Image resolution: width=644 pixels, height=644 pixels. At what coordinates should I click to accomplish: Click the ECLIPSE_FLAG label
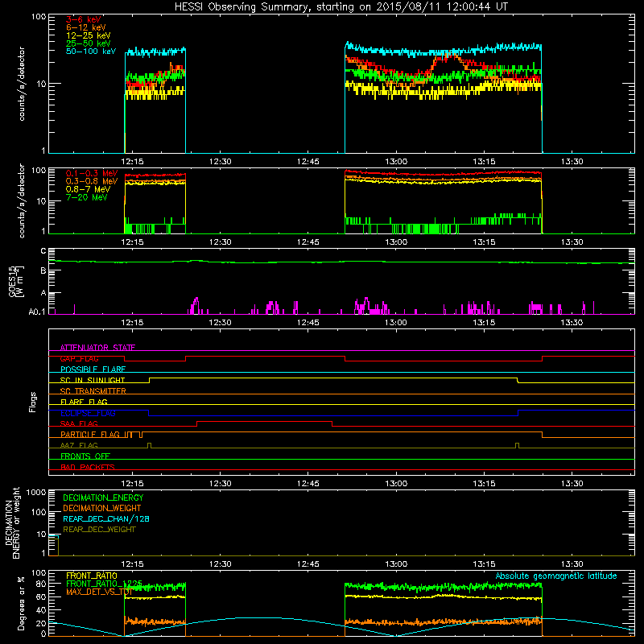tap(88, 413)
